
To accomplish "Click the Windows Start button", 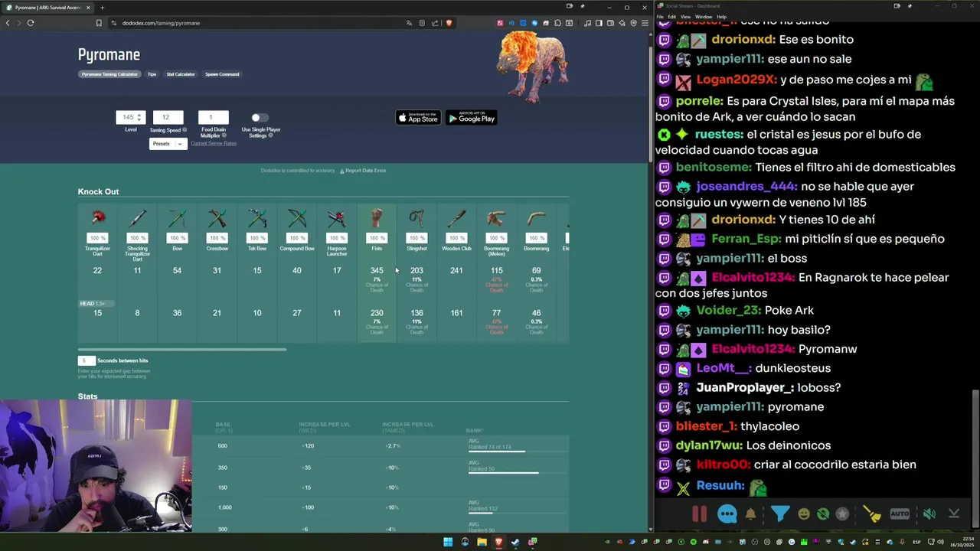I will 448,542.
